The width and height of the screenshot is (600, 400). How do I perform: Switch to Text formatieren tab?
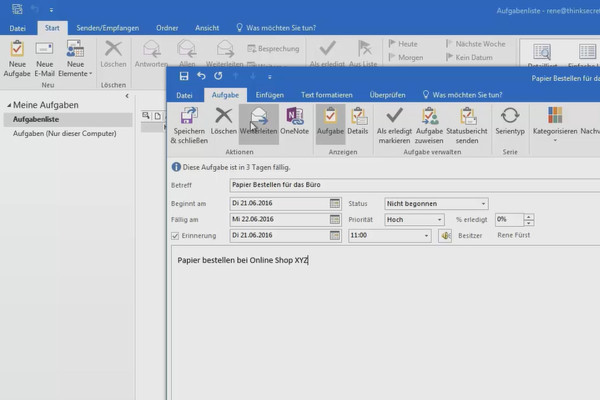(x=326, y=95)
